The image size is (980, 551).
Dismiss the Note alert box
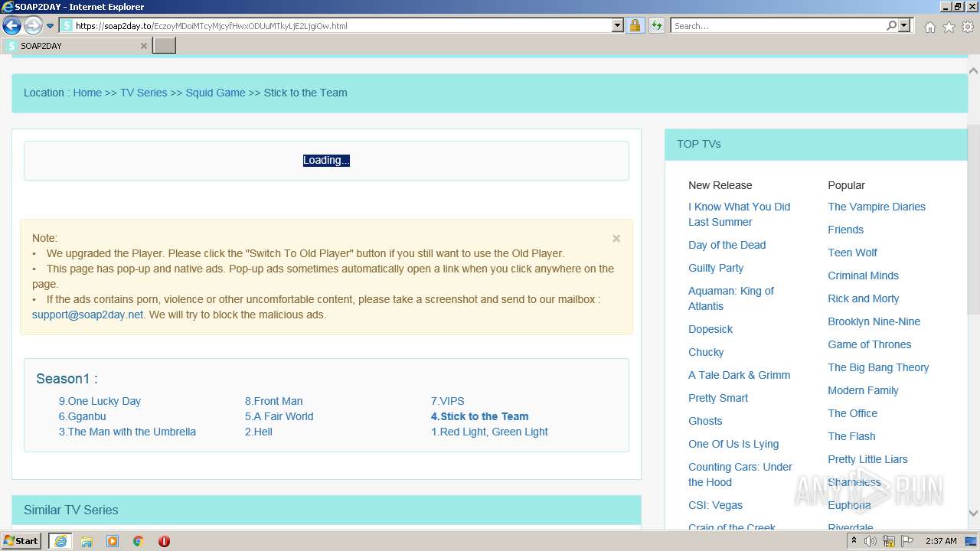coord(616,238)
